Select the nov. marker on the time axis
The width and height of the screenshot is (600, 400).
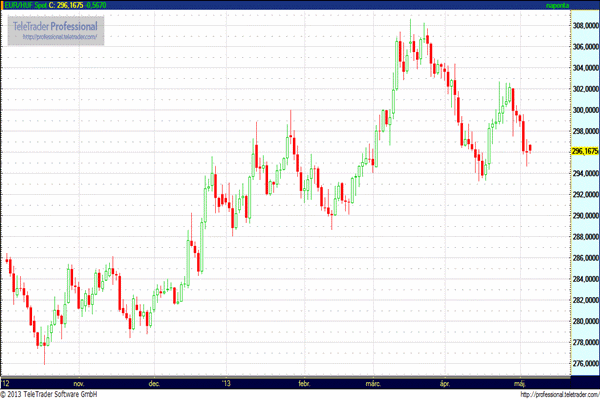(81, 383)
